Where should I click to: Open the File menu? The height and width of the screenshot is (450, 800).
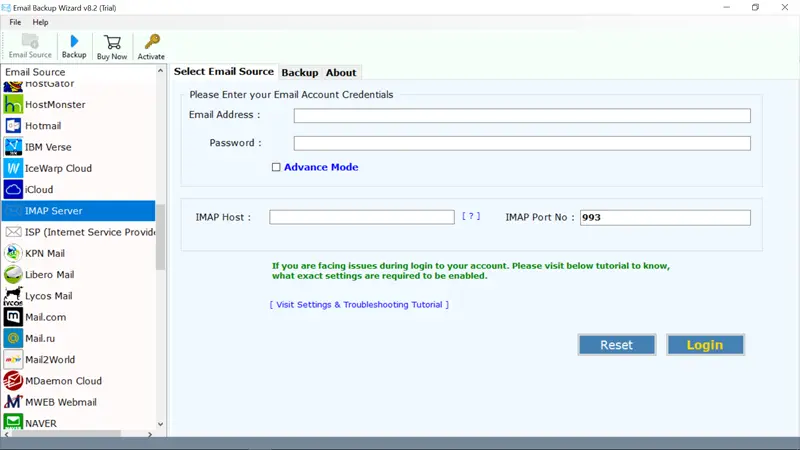(15, 22)
